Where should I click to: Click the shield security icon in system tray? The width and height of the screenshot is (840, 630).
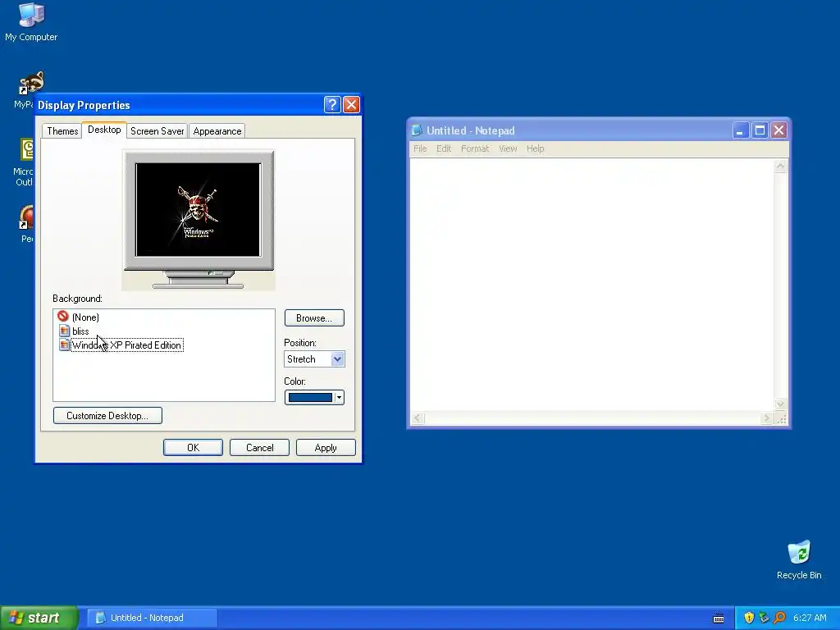(x=749, y=618)
